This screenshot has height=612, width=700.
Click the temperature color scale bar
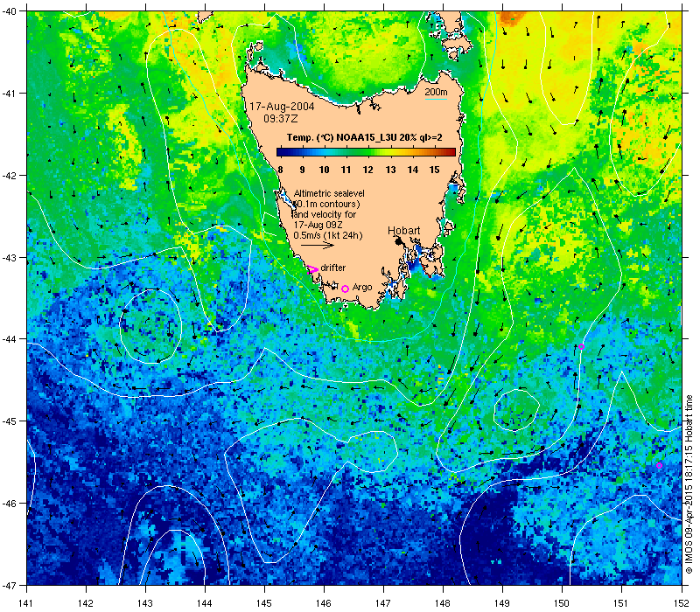pyautogui.click(x=366, y=152)
